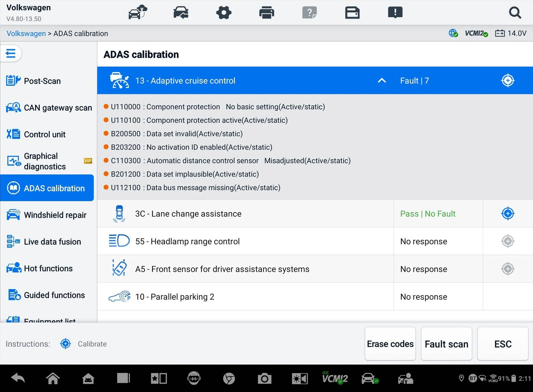Click fault code U112100 bus message missing

pyautogui.click(x=192, y=188)
